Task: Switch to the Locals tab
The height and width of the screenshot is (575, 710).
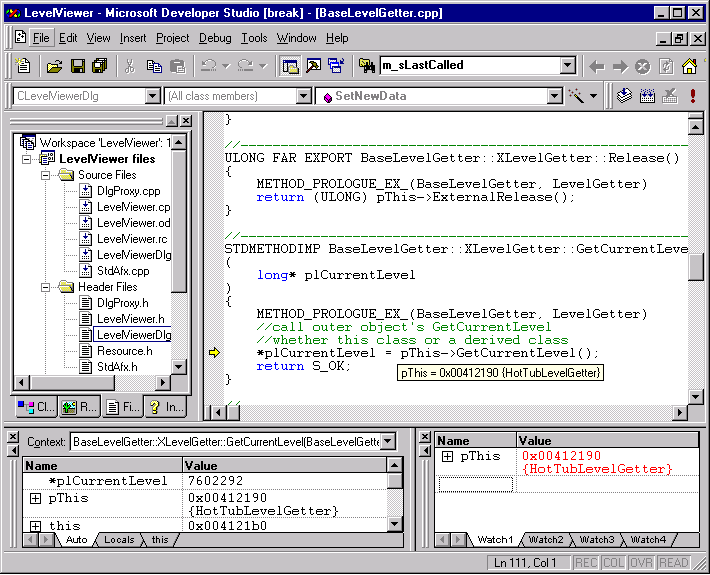Action: click(x=119, y=540)
